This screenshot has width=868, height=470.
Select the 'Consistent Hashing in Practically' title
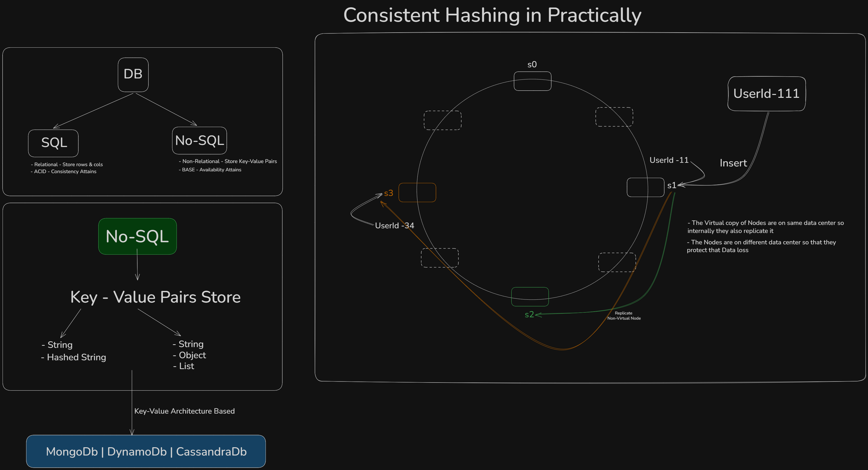click(492, 15)
